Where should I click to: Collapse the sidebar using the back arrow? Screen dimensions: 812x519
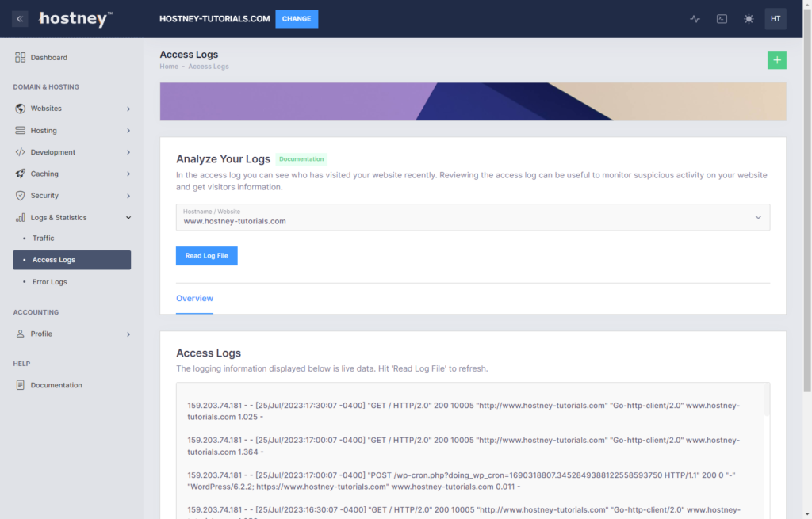tap(20, 18)
